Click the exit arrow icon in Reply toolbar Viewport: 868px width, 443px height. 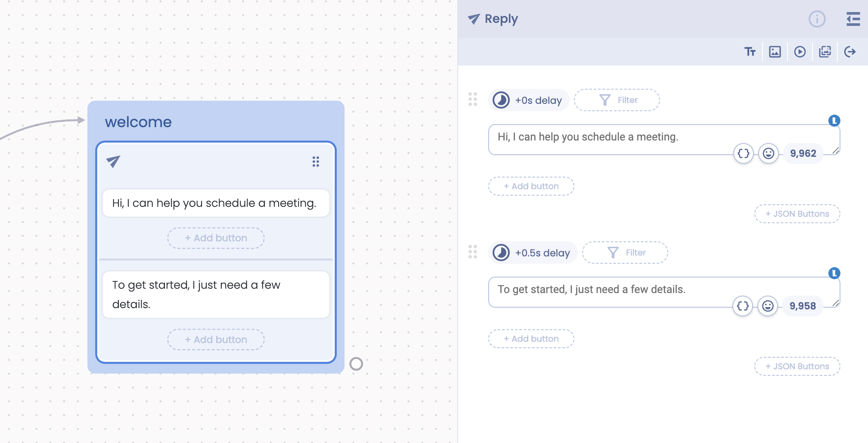(x=849, y=52)
